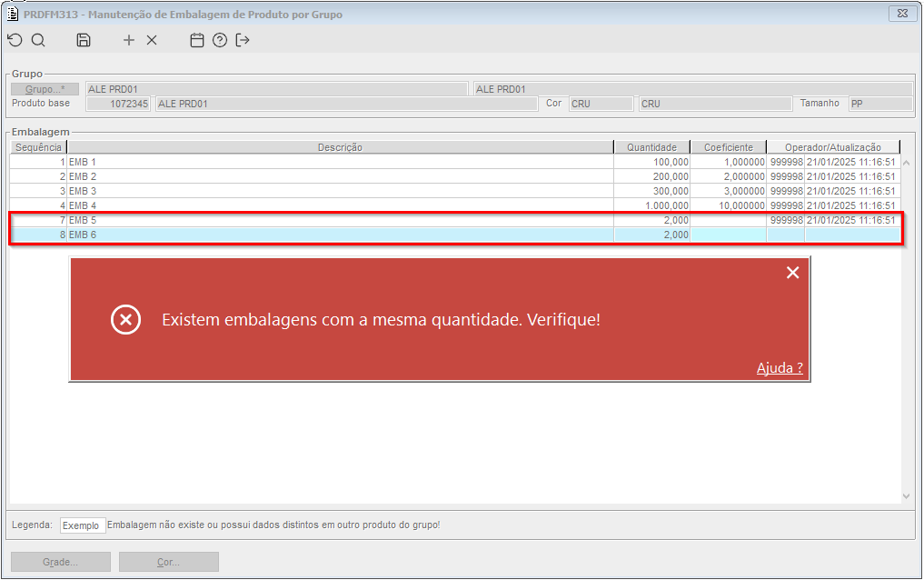Select the Coeficiente column header
This screenshot has width=924, height=580.
729,147
